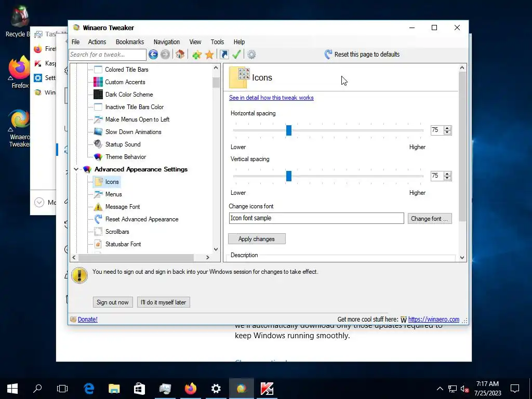Open Statusbar Font tweak
This screenshot has width=532, height=399.
[x=123, y=244]
